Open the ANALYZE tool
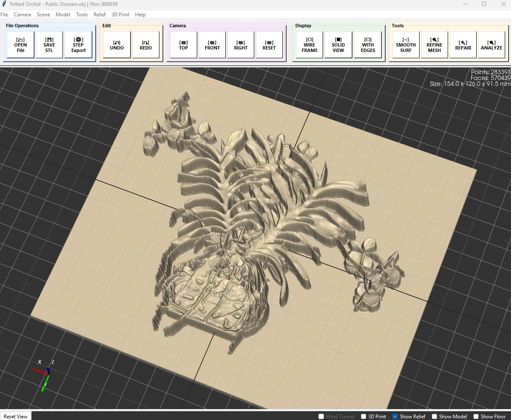Screen dimensions: 511x420 coord(491,45)
